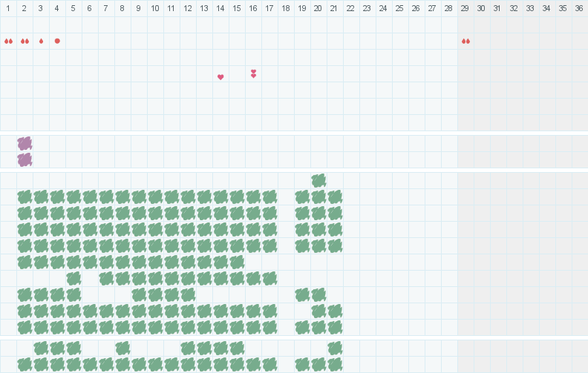Click the day 33 column header
The height and width of the screenshot is (373, 588).
(530, 8)
